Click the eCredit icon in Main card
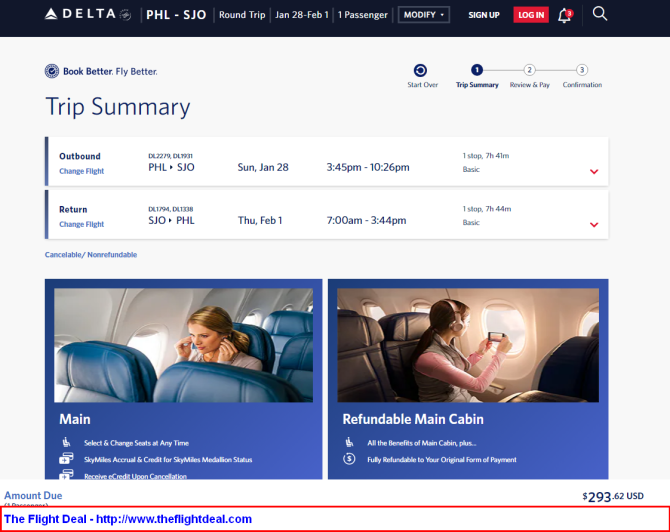 coord(66,474)
